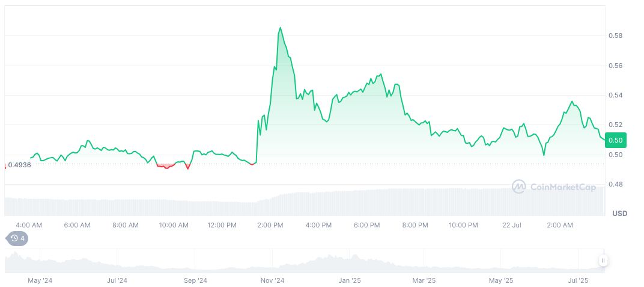
Task: Click the 2:00 PM time axis label
Action: [x=270, y=225]
